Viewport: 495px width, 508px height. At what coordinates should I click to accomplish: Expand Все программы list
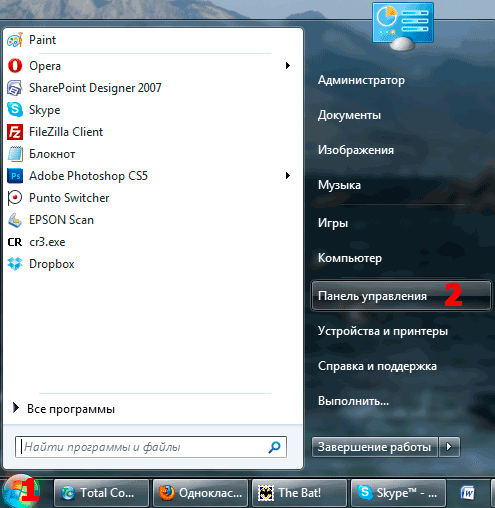click(64, 409)
